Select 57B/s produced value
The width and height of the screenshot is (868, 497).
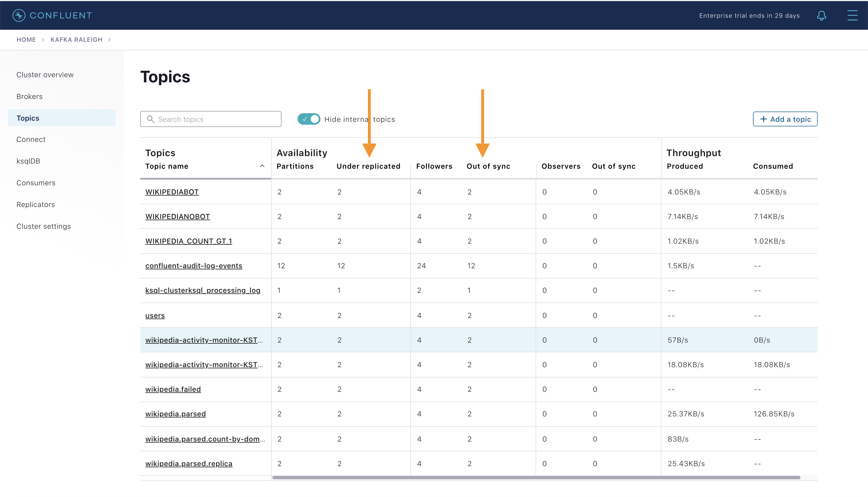click(x=678, y=340)
